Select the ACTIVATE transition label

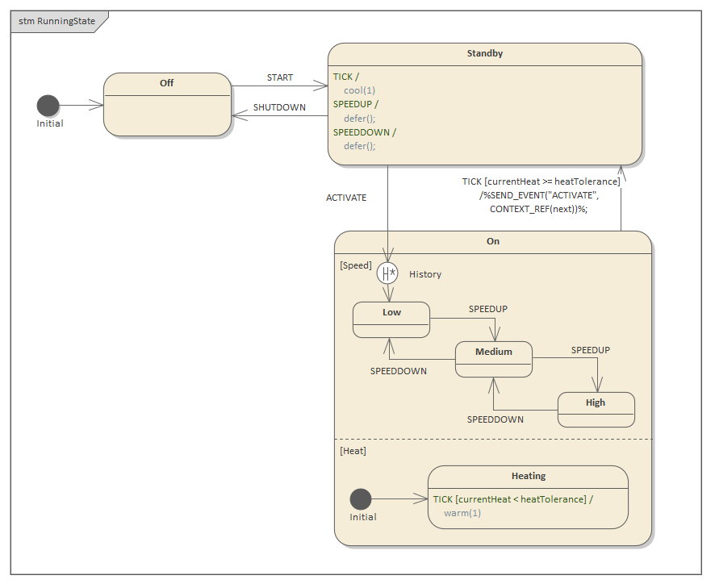[x=345, y=198]
